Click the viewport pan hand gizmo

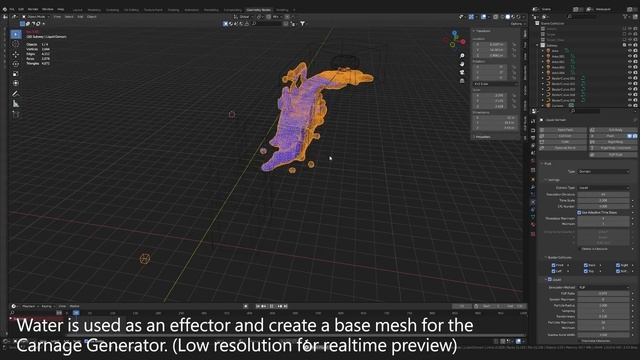(462, 64)
